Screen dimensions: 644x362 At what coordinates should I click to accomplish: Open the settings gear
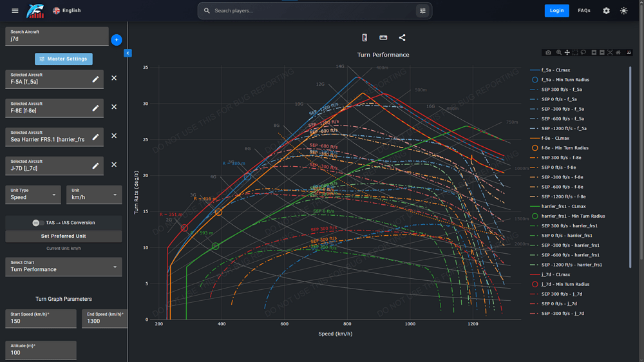click(x=606, y=11)
